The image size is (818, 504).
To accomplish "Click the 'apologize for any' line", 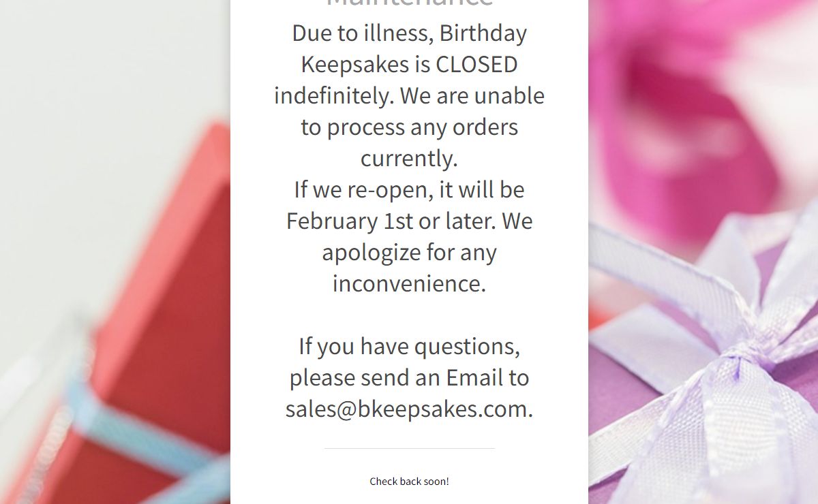I will click(409, 252).
